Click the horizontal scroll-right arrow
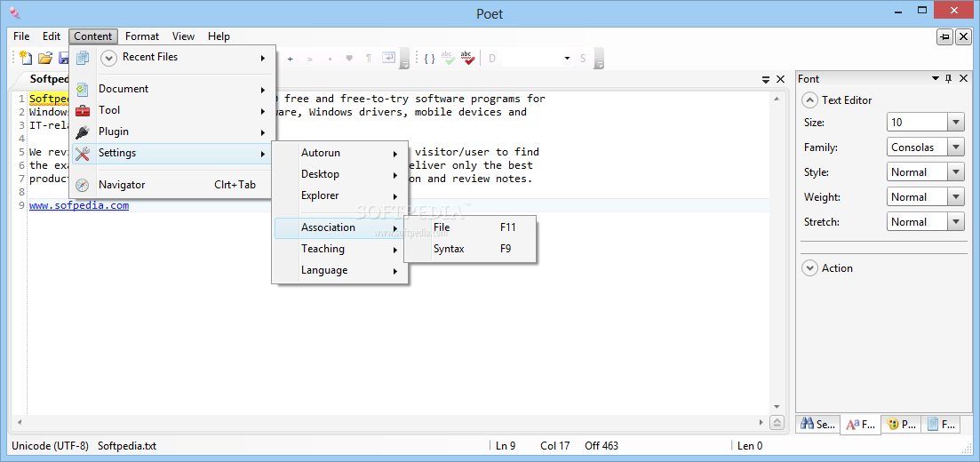This screenshot has width=980, height=462. [761, 423]
